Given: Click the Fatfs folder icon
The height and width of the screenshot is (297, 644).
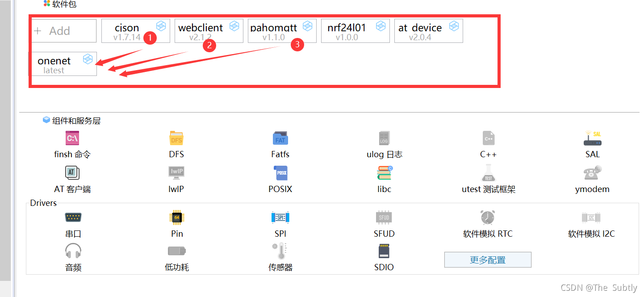Looking at the screenshot, I should (280, 138).
